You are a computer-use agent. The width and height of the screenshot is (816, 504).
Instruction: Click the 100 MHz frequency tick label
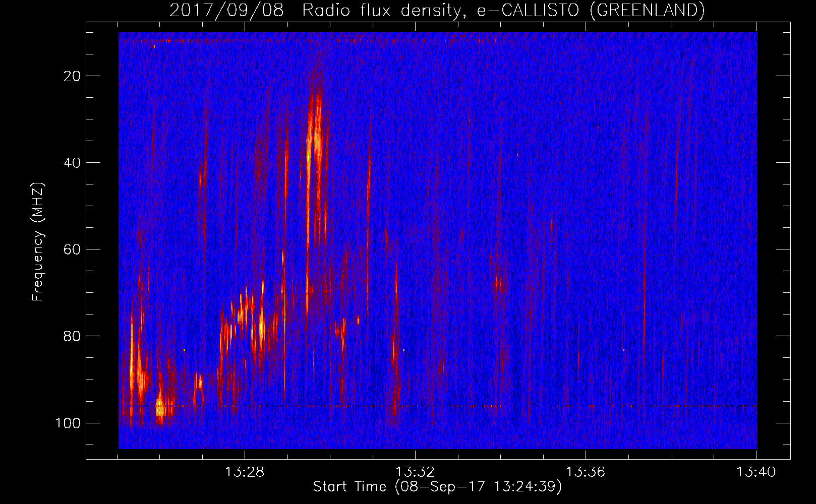68,423
